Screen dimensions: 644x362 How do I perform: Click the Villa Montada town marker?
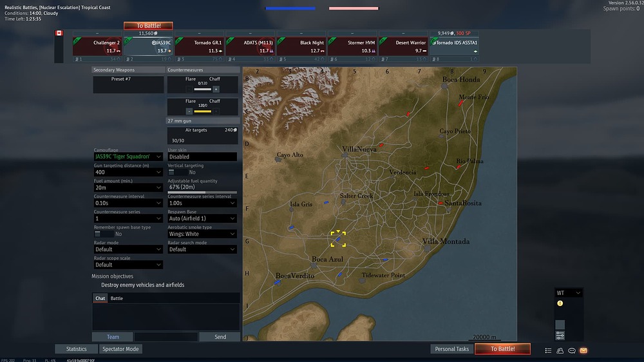pyautogui.click(x=428, y=248)
